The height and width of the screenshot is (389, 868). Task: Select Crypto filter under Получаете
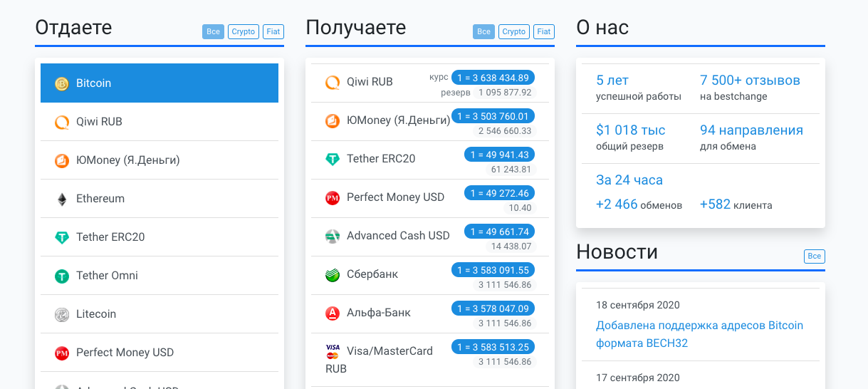coord(514,31)
